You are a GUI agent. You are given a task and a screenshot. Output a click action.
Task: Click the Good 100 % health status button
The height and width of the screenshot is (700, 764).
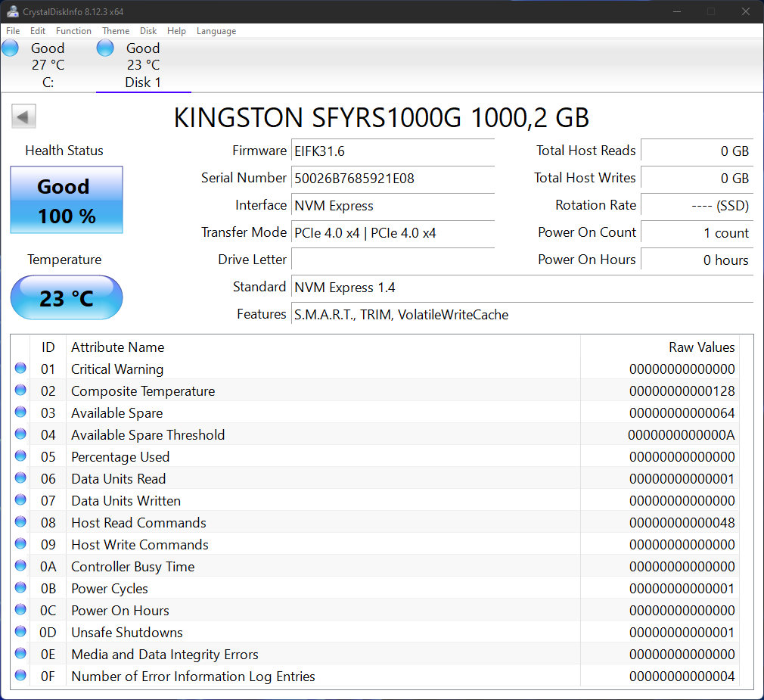click(x=67, y=200)
